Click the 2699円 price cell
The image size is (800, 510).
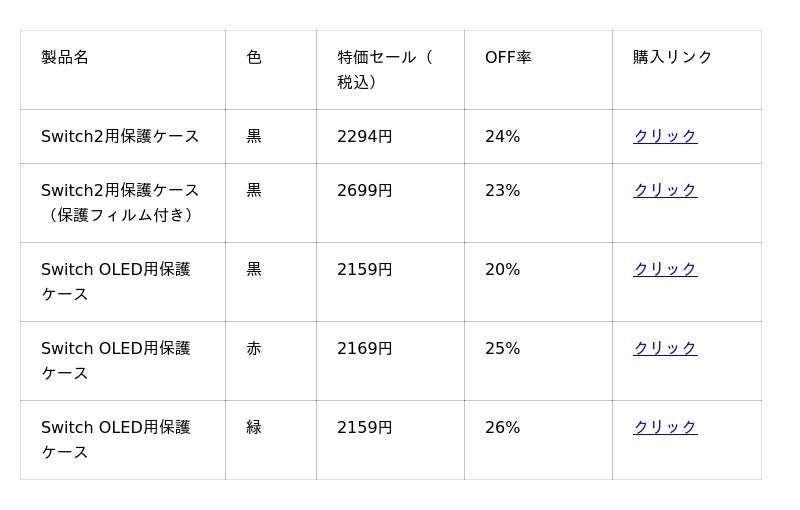365,190
